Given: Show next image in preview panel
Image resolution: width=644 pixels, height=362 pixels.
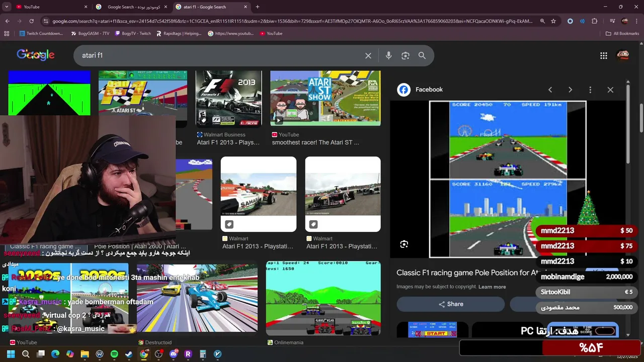Looking at the screenshot, I should pyautogui.click(x=570, y=89).
